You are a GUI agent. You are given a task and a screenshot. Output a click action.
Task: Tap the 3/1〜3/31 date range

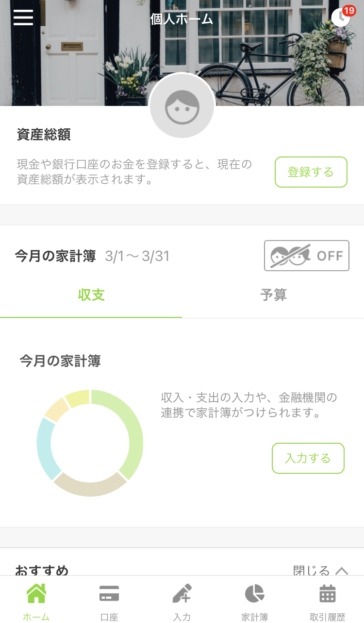coord(137,256)
